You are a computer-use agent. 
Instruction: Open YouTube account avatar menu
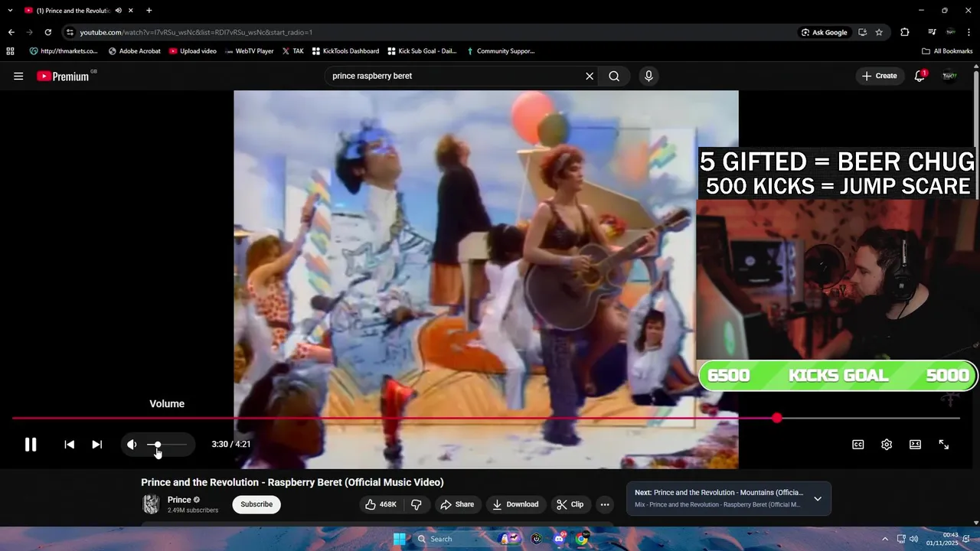pos(949,76)
